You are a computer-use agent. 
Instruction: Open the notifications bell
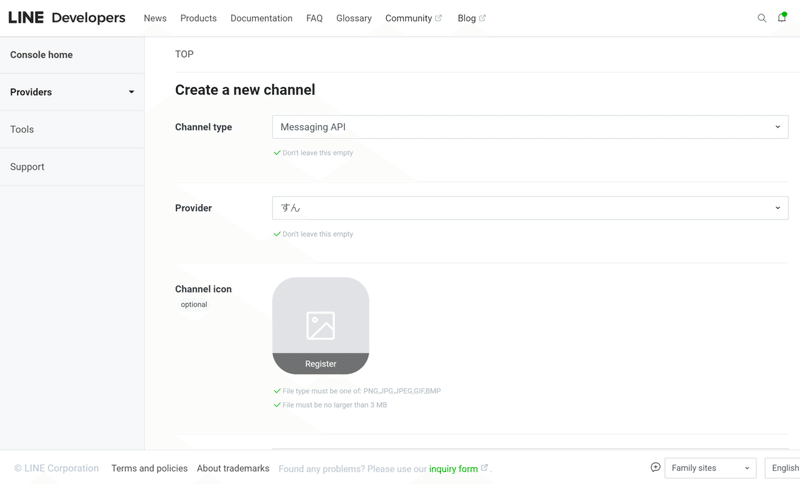782,18
